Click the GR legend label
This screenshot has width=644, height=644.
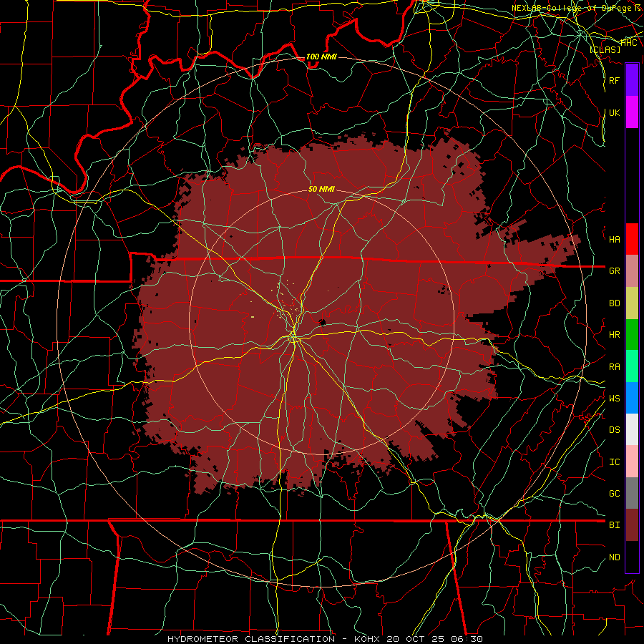pyautogui.click(x=614, y=271)
